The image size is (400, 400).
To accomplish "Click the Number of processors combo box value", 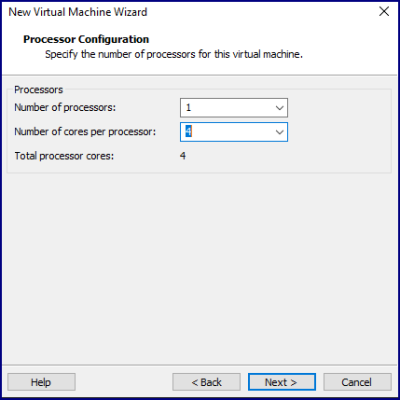I will 234,108.
